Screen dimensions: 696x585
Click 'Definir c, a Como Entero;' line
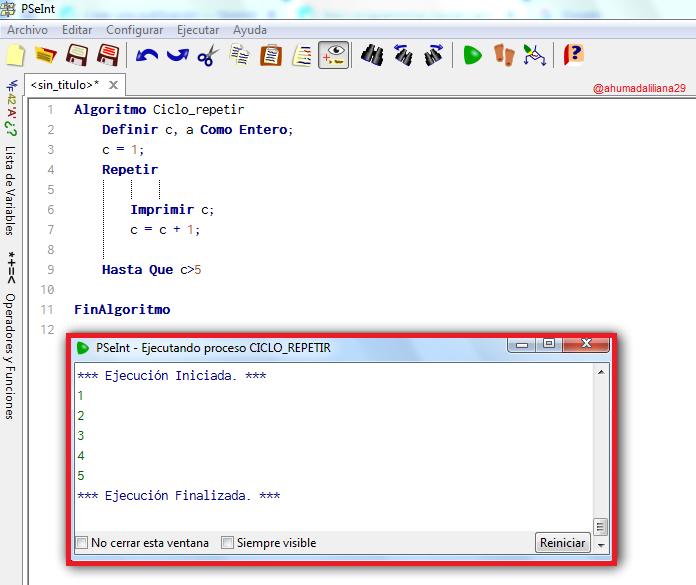(198, 130)
